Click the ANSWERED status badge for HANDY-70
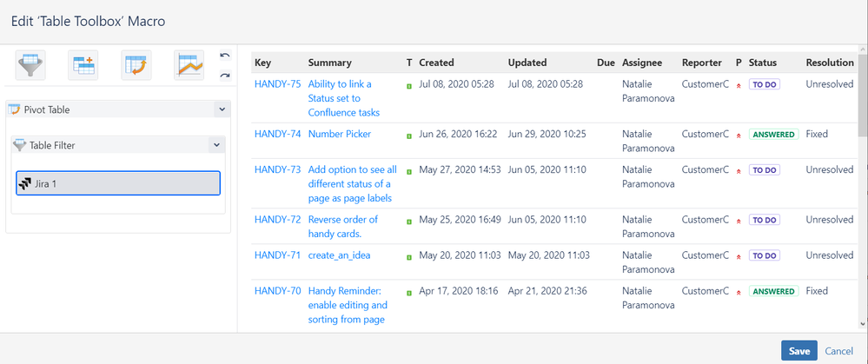868x364 pixels. tap(773, 291)
